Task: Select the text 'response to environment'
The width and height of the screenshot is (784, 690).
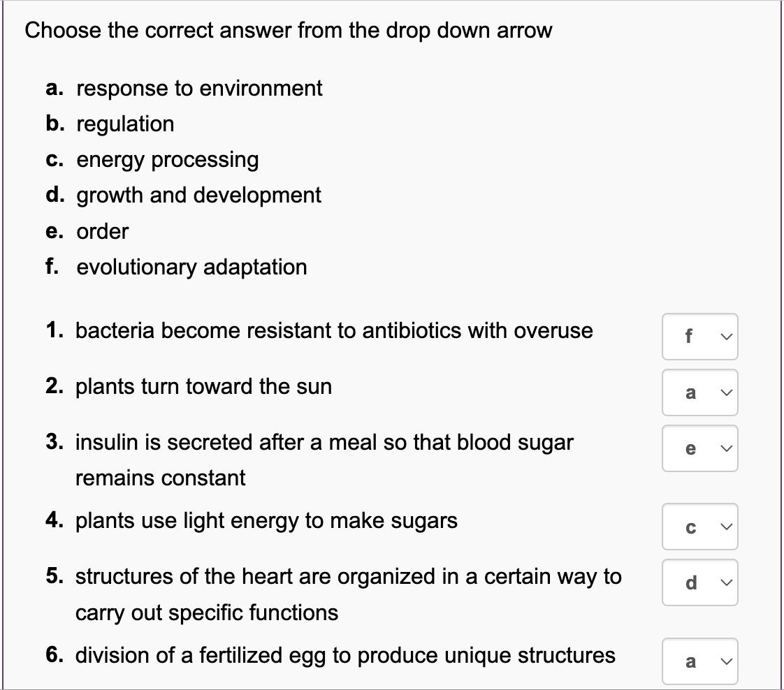Action: coord(199,89)
